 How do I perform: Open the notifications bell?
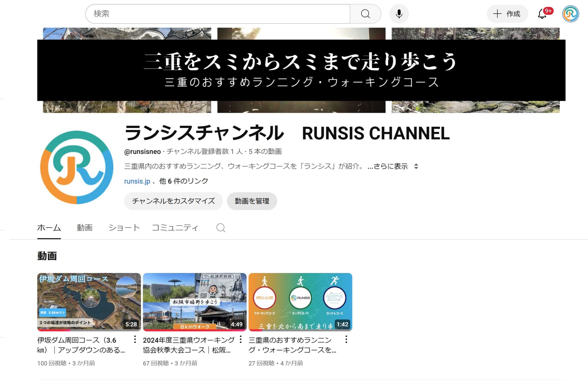click(x=542, y=14)
